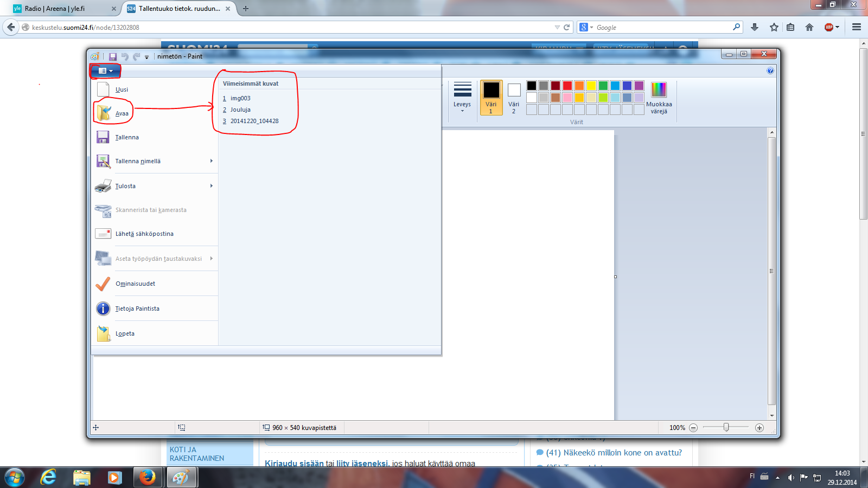Click the Save icon in Paint's quick access toolbar
This screenshot has height=488, width=868.
(113, 56)
